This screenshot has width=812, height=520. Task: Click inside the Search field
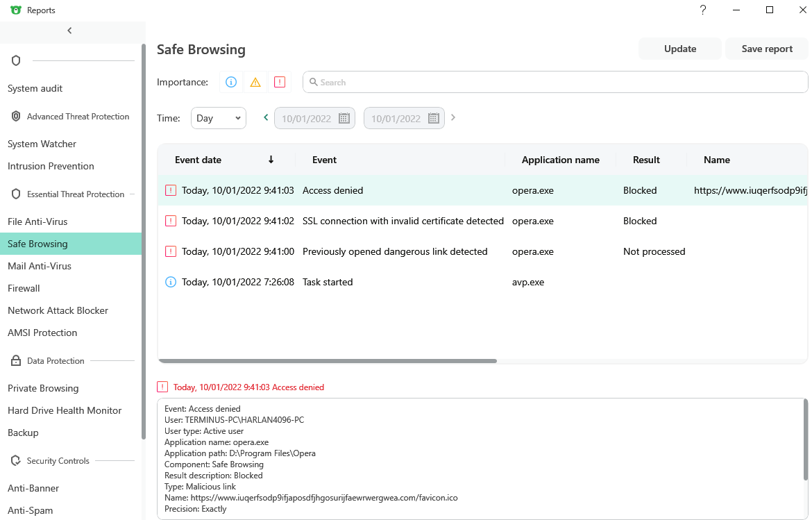point(555,82)
